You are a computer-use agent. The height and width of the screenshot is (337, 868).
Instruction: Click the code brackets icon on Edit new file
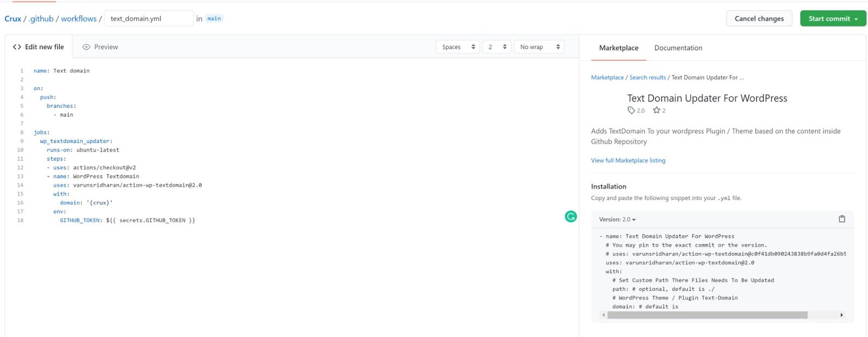[17, 47]
